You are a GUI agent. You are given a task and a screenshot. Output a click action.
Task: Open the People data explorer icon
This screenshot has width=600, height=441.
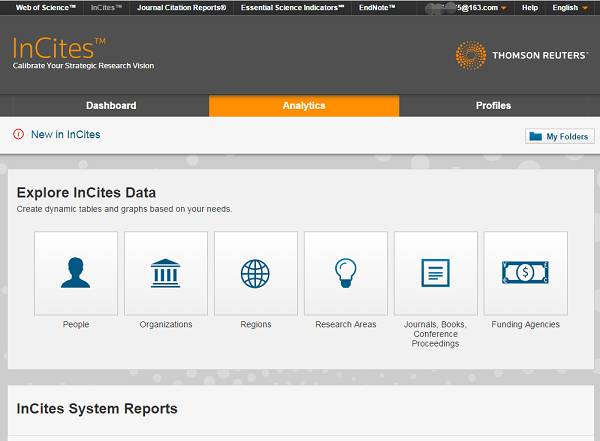(76, 273)
